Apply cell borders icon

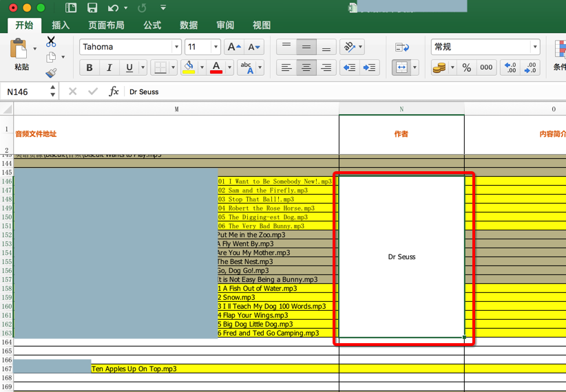[160, 67]
